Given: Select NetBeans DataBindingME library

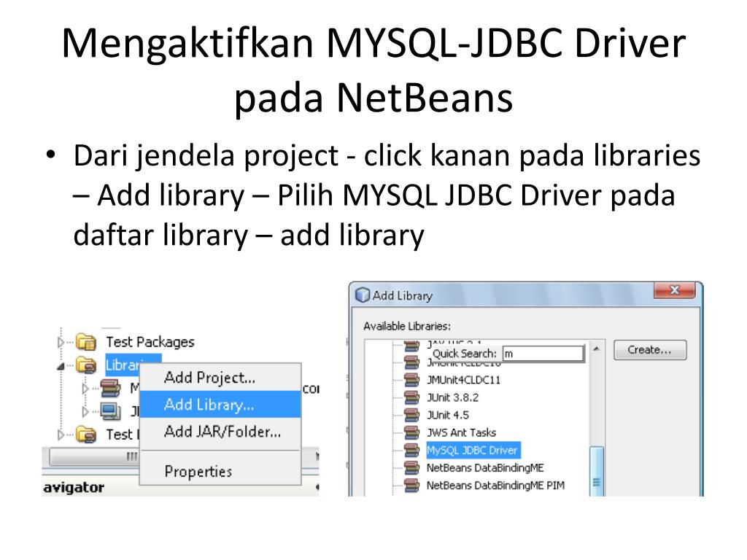Looking at the screenshot, I should (x=485, y=467).
